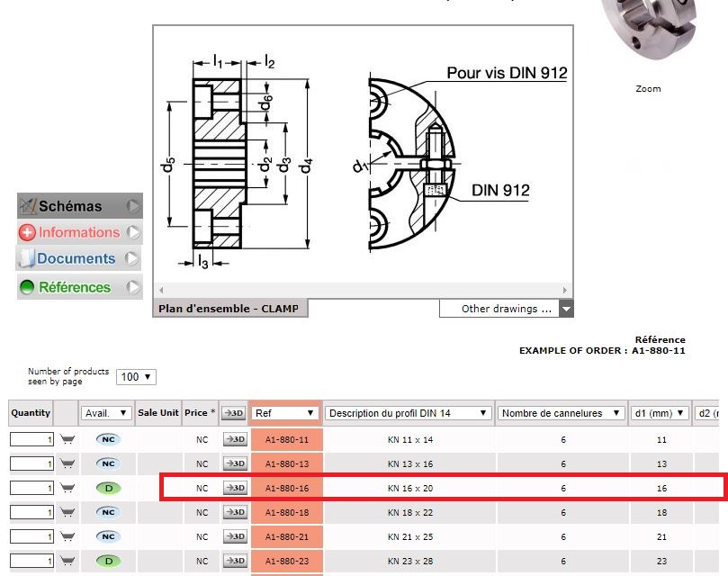Viewport: 728px width, 576px height.
Task: Click cart icon for the A1-880-16 row
Action: tap(67, 488)
